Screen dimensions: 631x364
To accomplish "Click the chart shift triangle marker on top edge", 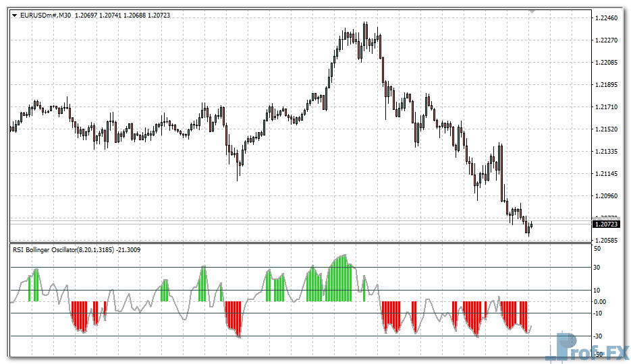I will pyautogui.click(x=532, y=11).
